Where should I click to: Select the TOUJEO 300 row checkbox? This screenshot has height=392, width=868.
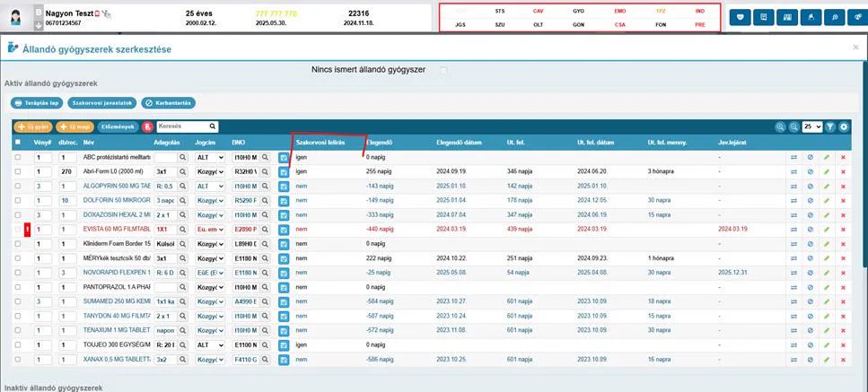pyautogui.click(x=18, y=344)
